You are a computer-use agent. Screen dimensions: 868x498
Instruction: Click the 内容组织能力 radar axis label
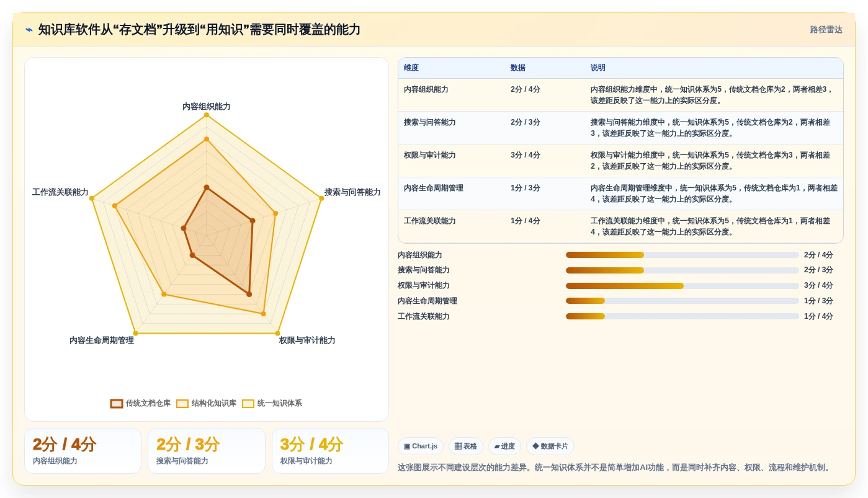point(207,107)
